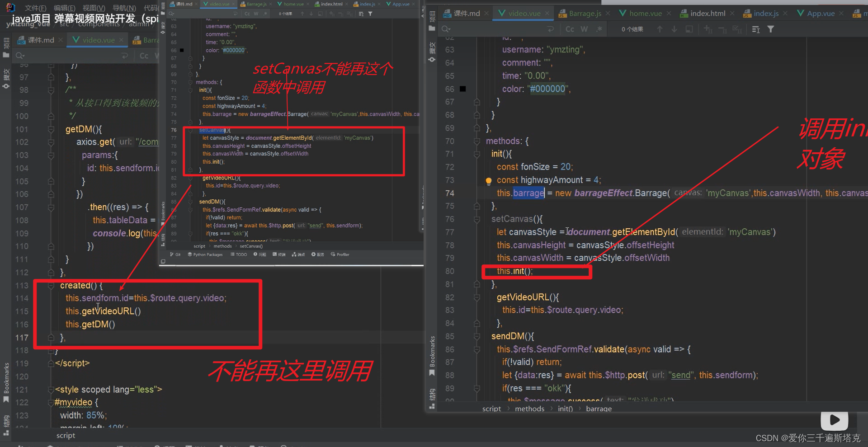Open Profiler tool in middle window

pyautogui.click(x=340, y=254)
